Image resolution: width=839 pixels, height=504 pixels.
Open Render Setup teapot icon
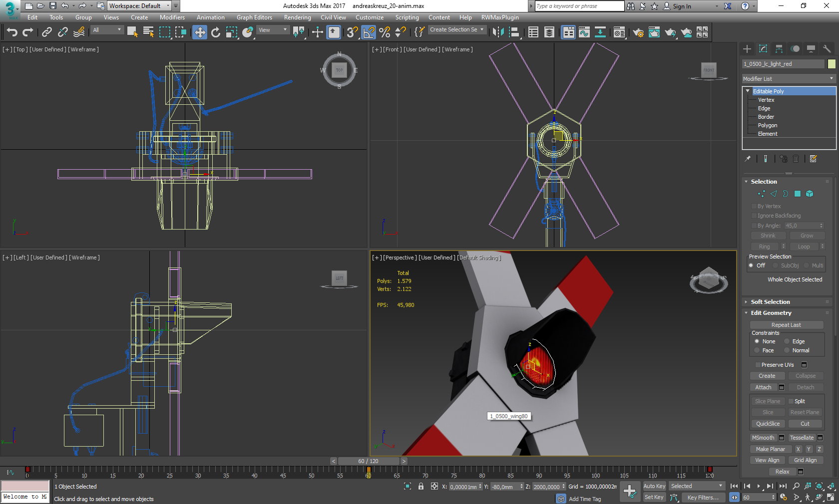638,32
